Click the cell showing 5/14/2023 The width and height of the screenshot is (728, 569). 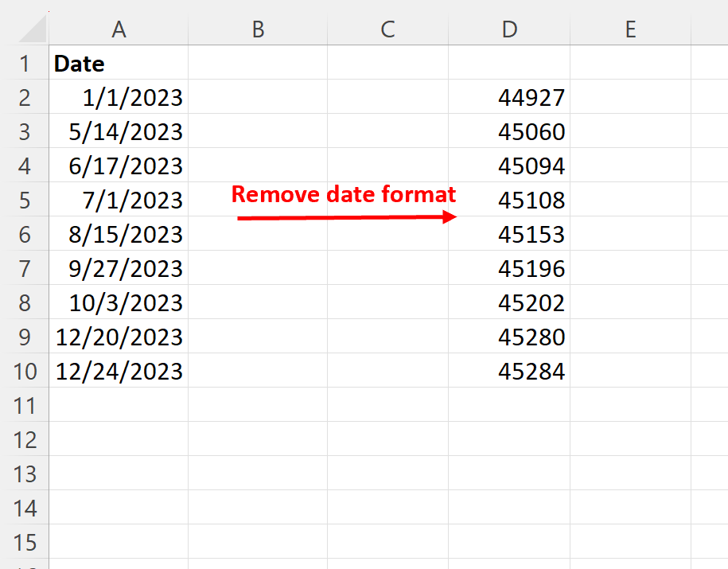tap(119, 131)
